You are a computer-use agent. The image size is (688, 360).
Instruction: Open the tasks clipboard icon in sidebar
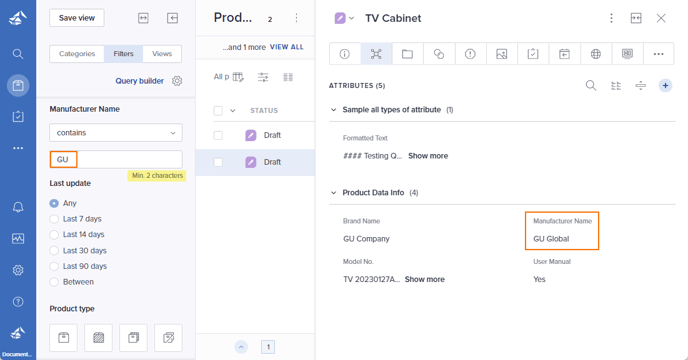(x=18, y=116)
